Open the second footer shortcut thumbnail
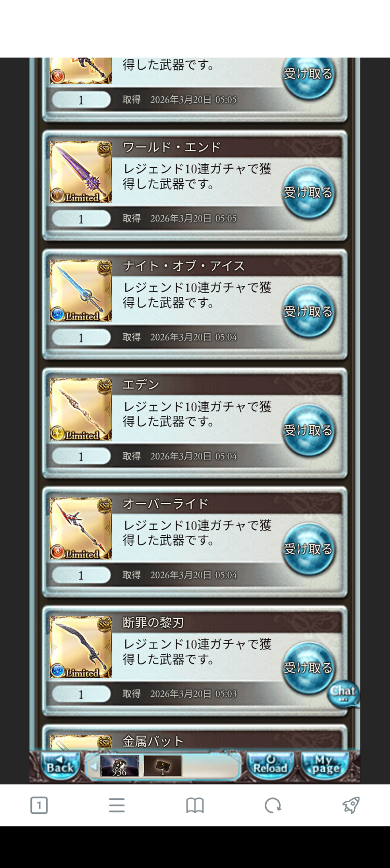390x868 pixels. click(163, 766)
